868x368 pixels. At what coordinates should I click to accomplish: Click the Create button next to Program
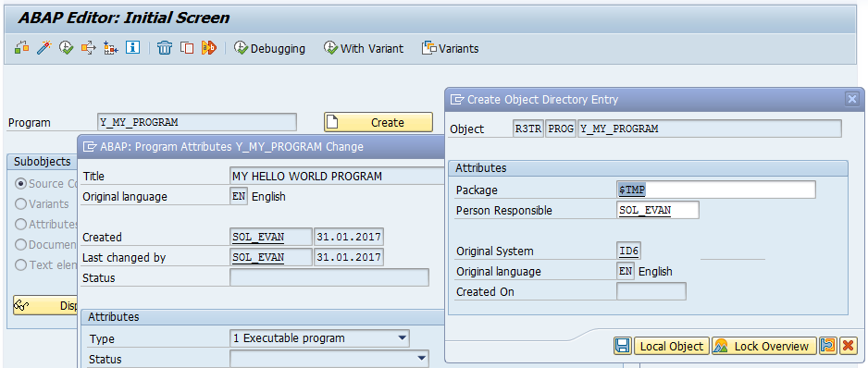click(378, 122)
